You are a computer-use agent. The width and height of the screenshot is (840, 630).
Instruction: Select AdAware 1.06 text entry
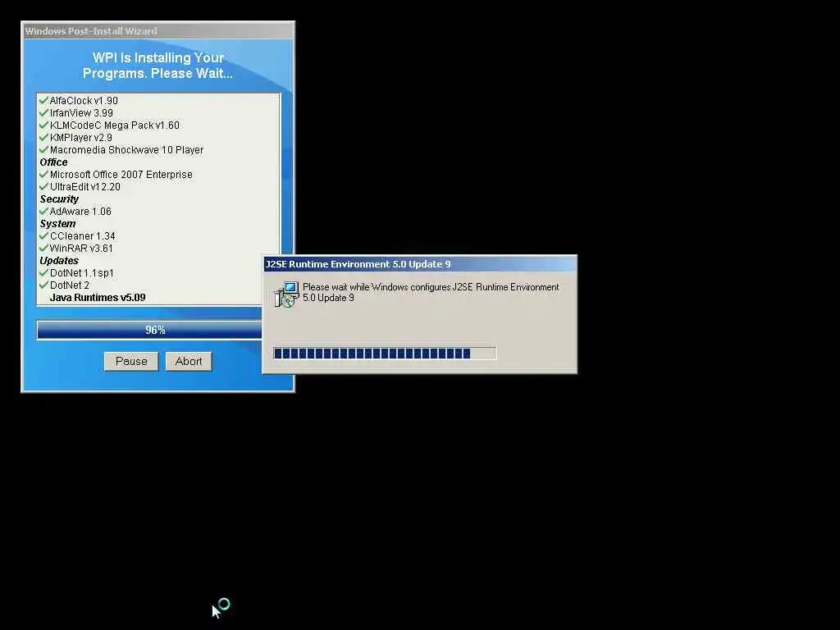[x=80, y=212]
